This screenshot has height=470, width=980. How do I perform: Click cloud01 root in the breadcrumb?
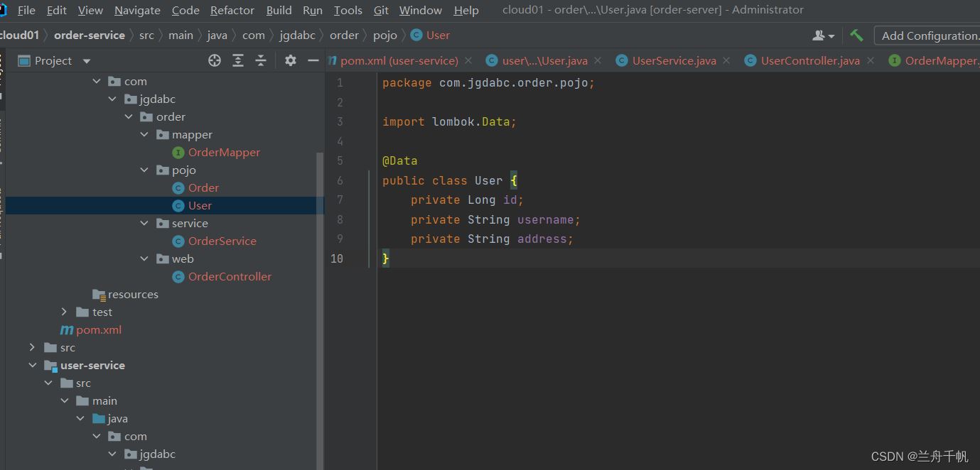coord(20,35)
